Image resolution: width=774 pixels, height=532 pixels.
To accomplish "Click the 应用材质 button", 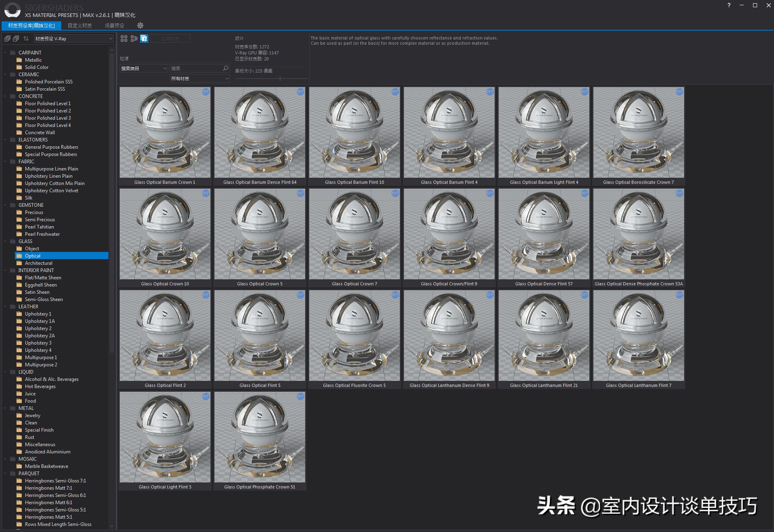I will (x=170, y=38).
